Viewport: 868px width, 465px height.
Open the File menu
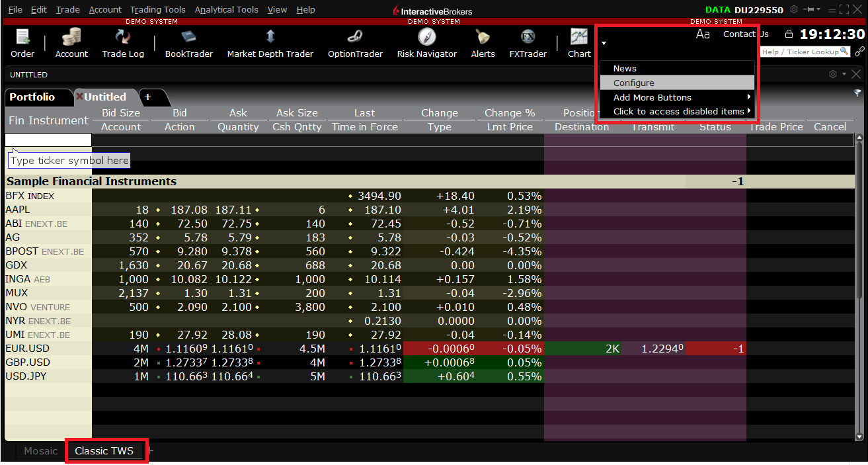(15, 10)
